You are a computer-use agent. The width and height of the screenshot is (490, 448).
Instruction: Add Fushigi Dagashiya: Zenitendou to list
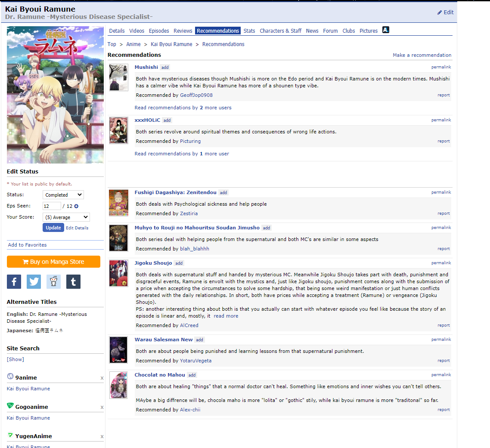point(223,193)
